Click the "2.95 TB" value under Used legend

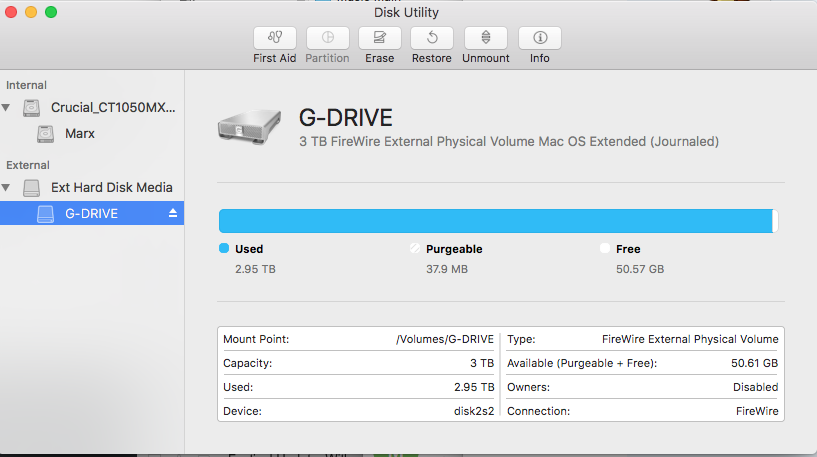coord(255,269)
